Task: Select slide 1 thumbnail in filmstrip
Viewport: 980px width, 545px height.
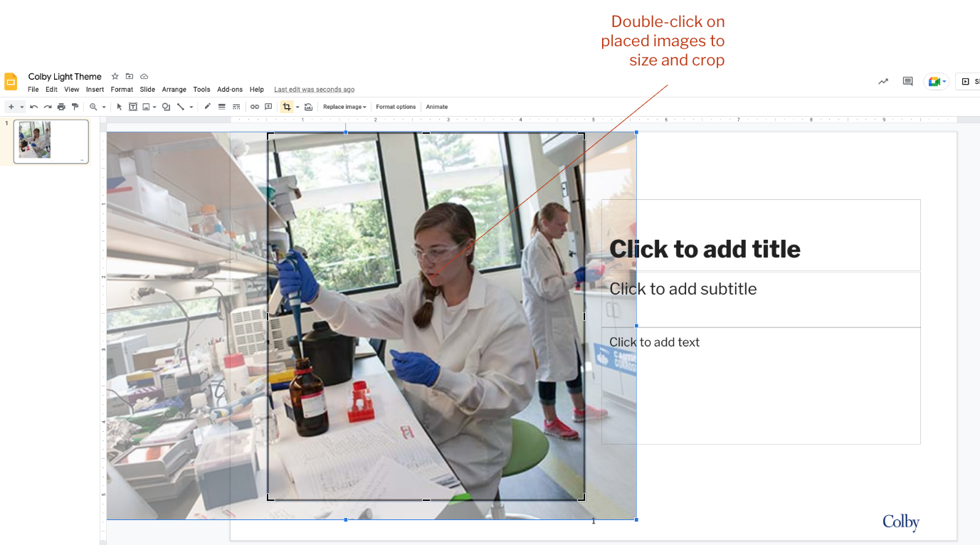Action: tap(51, 142)
